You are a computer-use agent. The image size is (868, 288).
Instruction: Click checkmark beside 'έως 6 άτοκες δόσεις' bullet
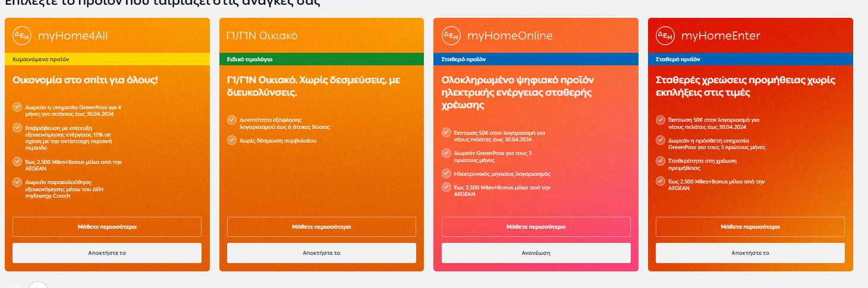tap(231, 120)
